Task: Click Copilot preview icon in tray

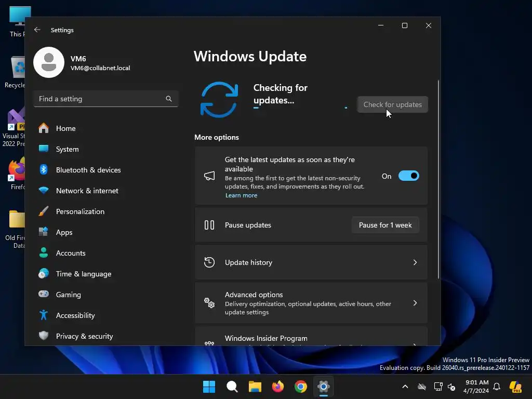Action: pyautogui.click(x=515, y=387)
